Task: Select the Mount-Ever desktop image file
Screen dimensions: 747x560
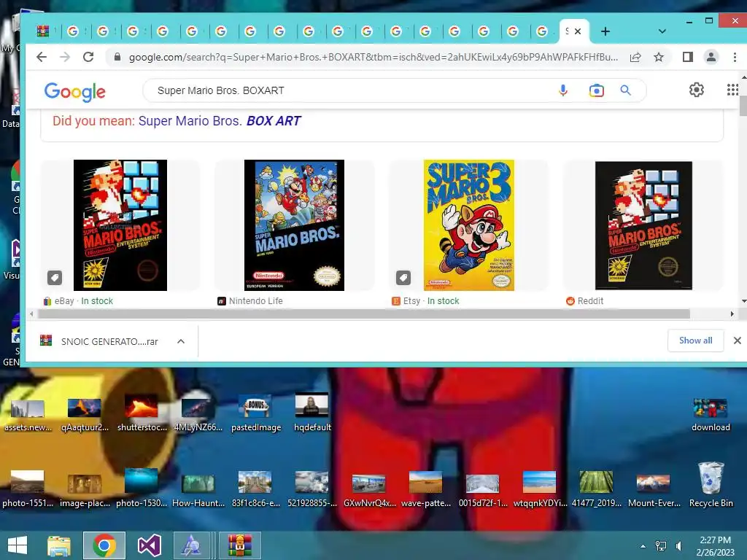Action: click(654, 490)
